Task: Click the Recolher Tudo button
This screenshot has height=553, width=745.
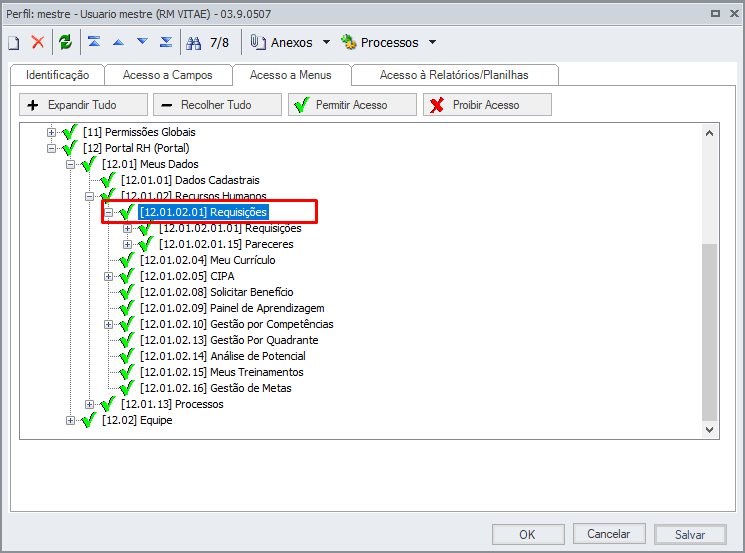Action: coord(217,105)
